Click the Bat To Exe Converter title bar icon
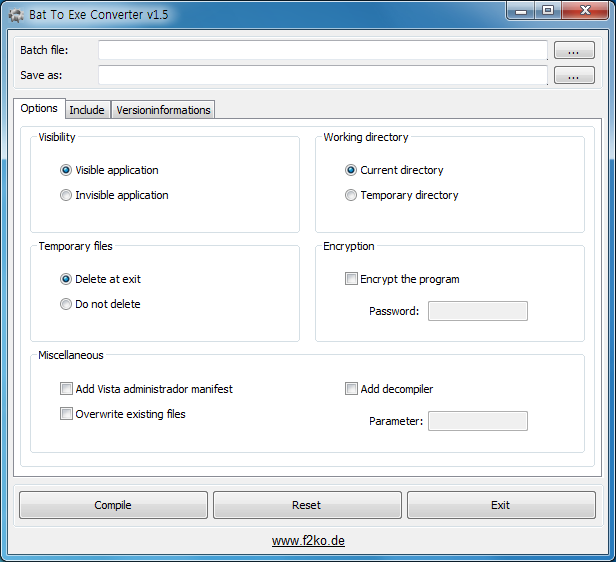Image resolution: width=616 pixels, height=562 pixels. 16,15
